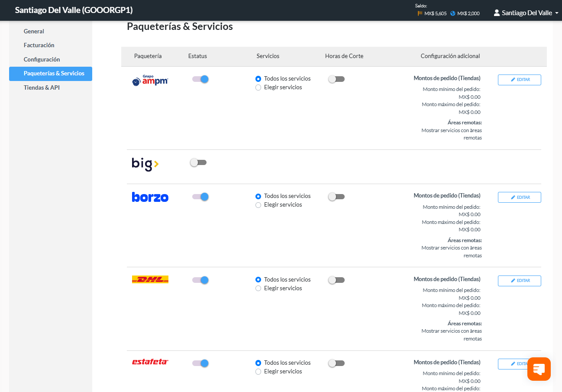The height and width of the screenshot is (392, 562).
Task: Select Elegir servicios for DHL
Action: pyautogui.click(x=258, y=288)
